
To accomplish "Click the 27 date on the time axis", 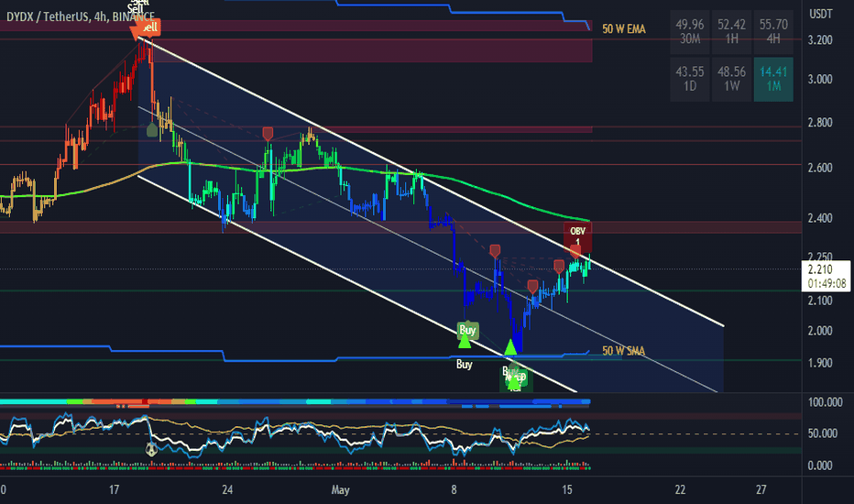I will tap(761, 490).
